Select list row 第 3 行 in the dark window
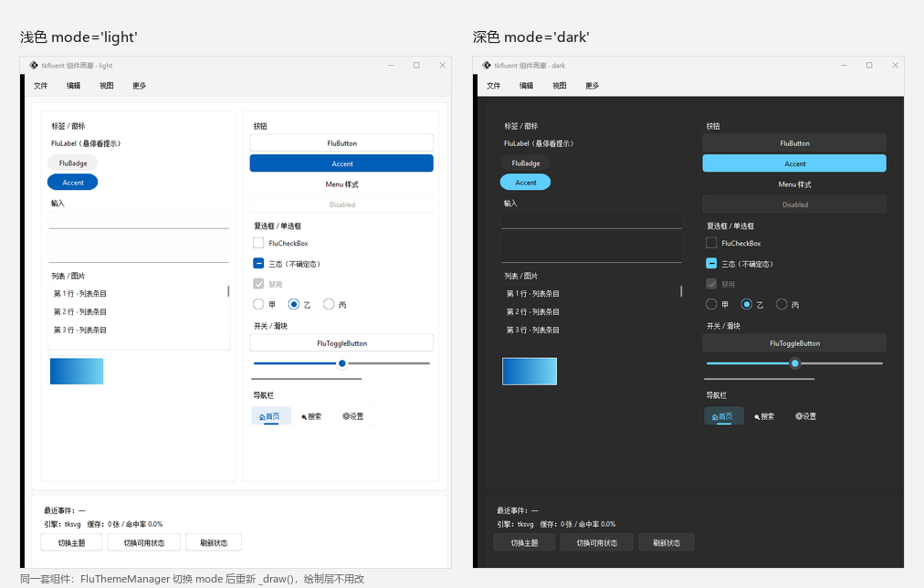The width and height of the screenshot is (924, 588). pos(591,330)
